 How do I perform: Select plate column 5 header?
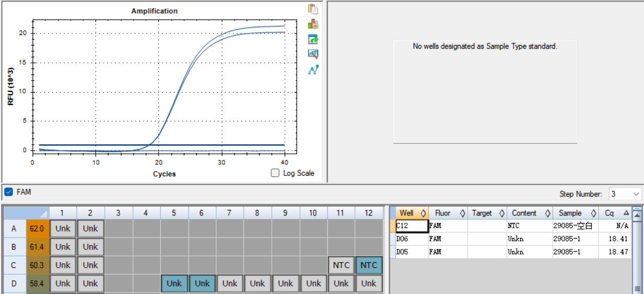174,213
